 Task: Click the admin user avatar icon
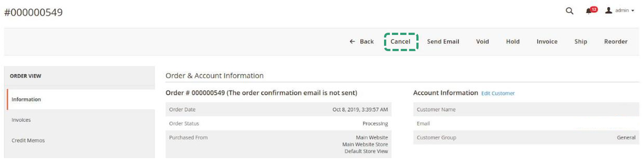608,10
